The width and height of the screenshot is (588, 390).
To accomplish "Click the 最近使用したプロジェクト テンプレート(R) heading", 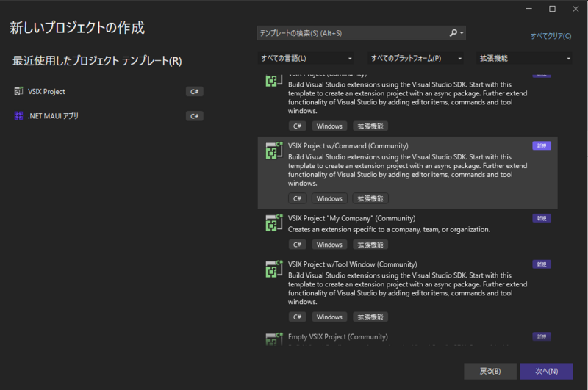I will [x=97, y=61].
